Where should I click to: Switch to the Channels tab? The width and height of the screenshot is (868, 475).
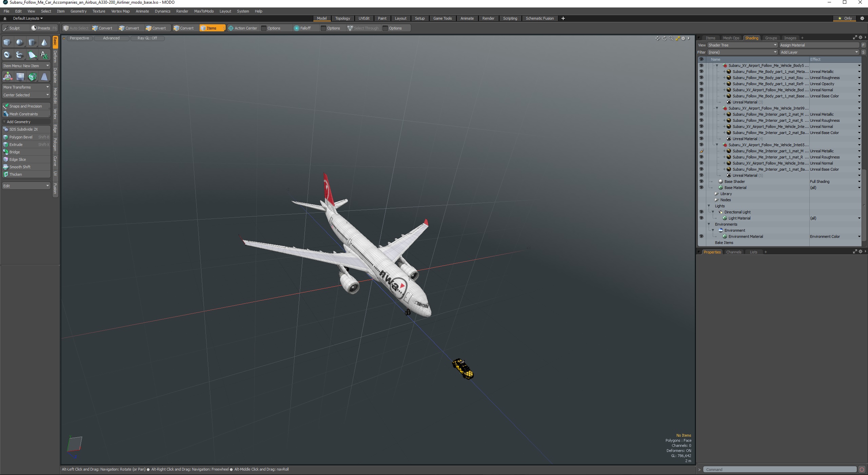[x=733, y=252]
